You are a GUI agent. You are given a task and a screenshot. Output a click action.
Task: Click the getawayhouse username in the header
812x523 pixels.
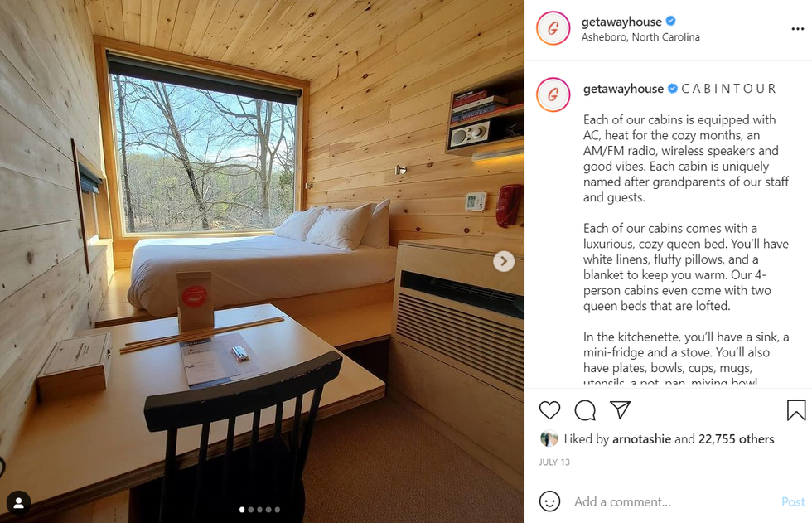click(621, 22)
